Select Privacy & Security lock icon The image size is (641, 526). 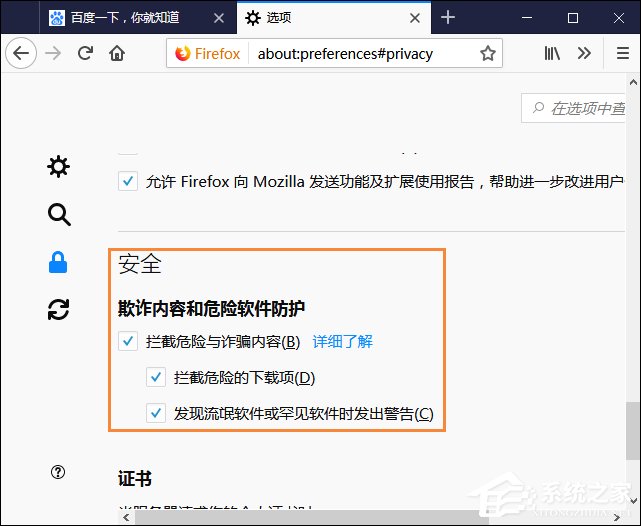point(58,262)
